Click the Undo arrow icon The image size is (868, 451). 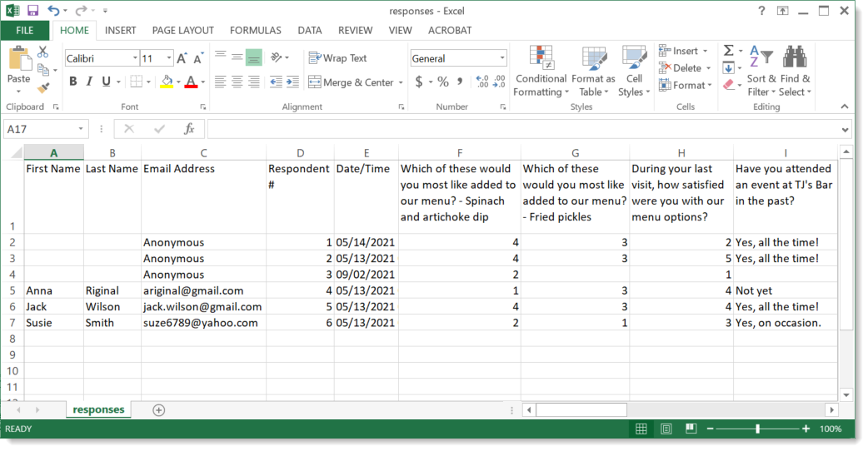pyautogui.click(x=53, y=11)
